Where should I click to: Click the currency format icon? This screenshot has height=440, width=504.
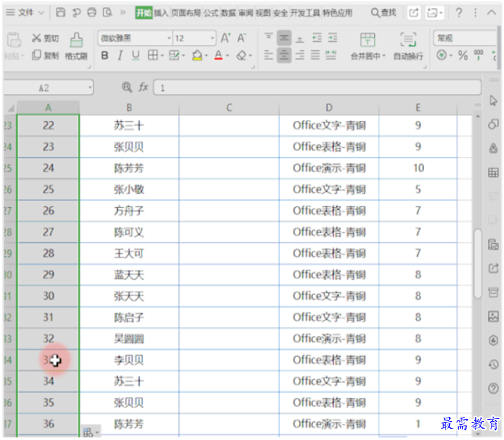(441, 55)
